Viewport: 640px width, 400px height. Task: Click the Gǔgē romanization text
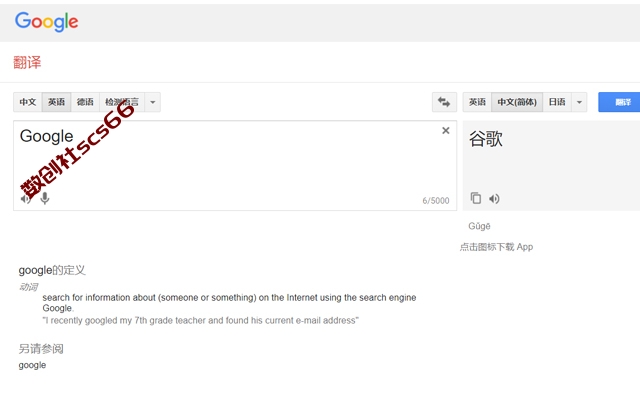point(479,226)
